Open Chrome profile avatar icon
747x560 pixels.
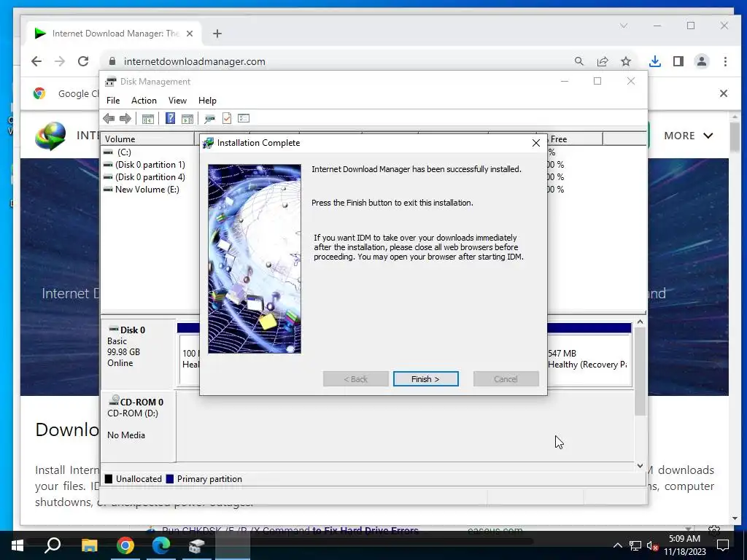[702, 61]
